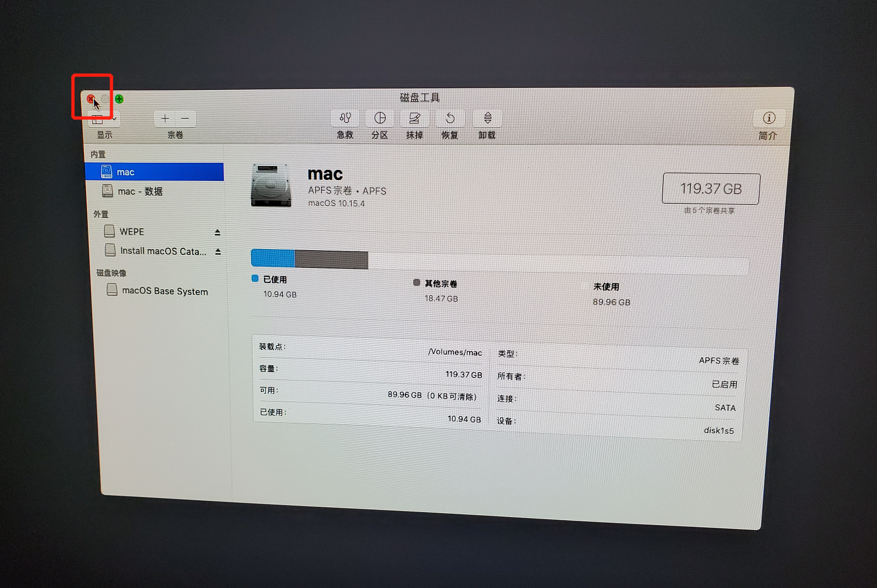Click the blue 已使用 legend swatch
This screenshot has width=877, height=588.
point(255,278)
